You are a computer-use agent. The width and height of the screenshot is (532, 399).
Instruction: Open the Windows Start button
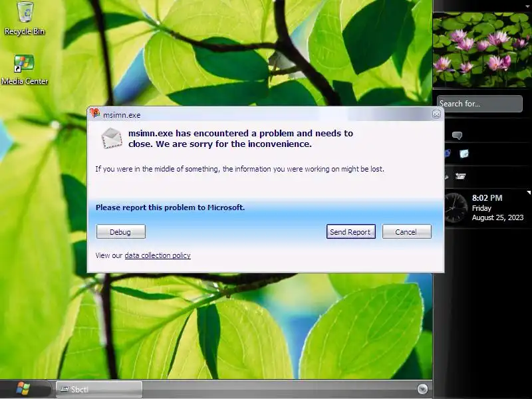(x=23, y=389)
